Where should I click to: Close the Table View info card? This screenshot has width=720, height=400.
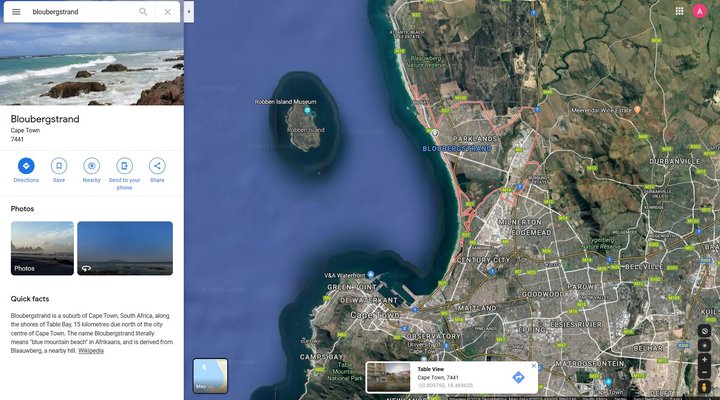[533, 366]
